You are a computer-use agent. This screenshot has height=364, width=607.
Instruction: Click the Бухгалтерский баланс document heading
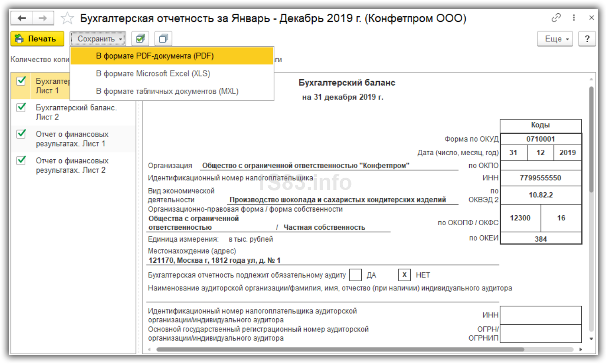(347, 83)
